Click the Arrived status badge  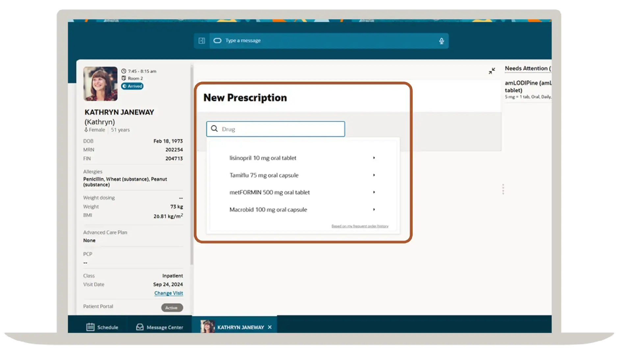point(132,86)
